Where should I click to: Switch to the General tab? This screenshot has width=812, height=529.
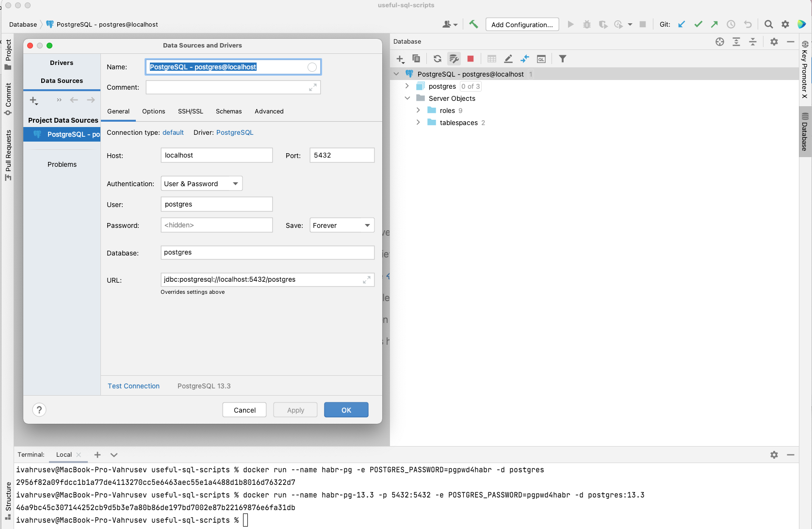pos(118,112)
